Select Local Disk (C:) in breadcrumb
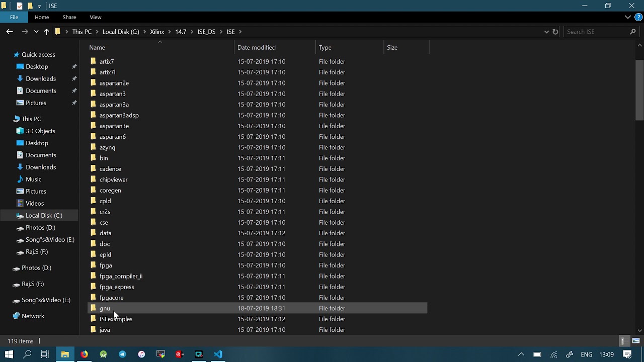This screenshot has width=644, height=362. (x=121, y=32)
